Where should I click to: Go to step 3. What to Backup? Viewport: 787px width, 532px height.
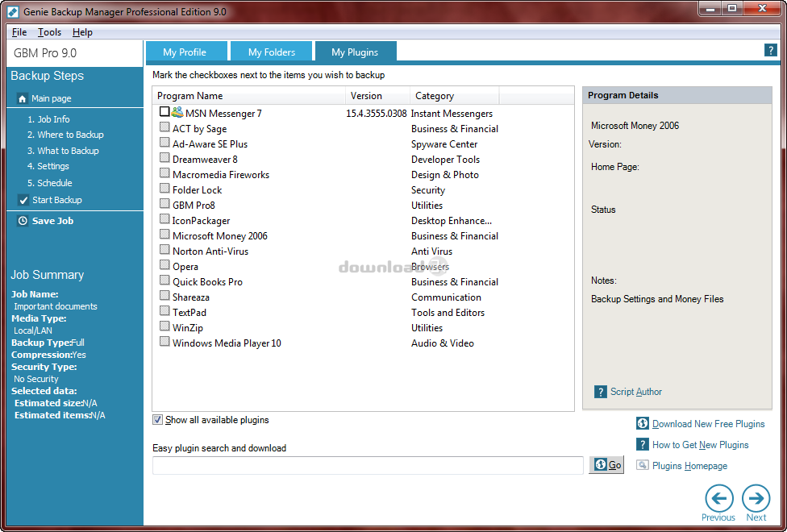click(x=63, y=151)
